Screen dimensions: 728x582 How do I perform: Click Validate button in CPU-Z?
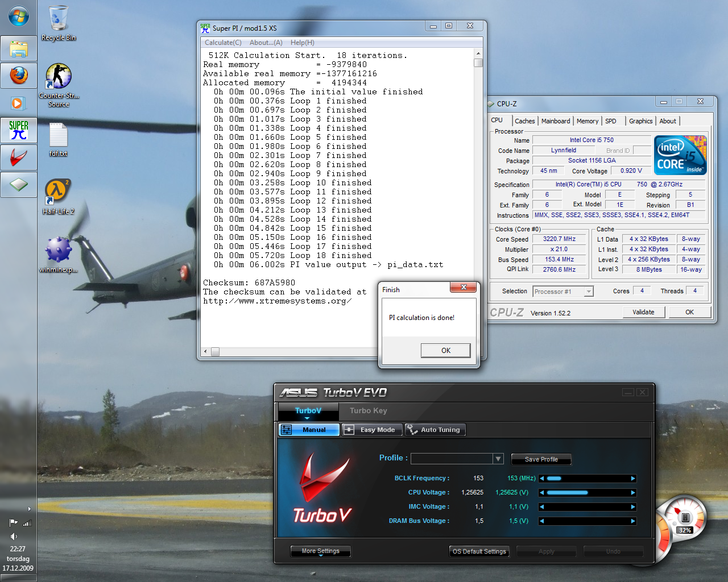[643, 312]
